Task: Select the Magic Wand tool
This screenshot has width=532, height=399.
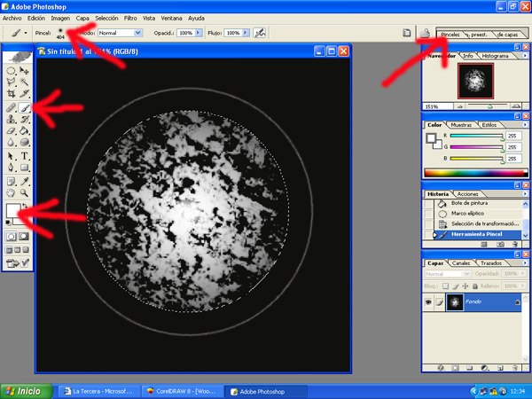Action: [x=24, y=82]
